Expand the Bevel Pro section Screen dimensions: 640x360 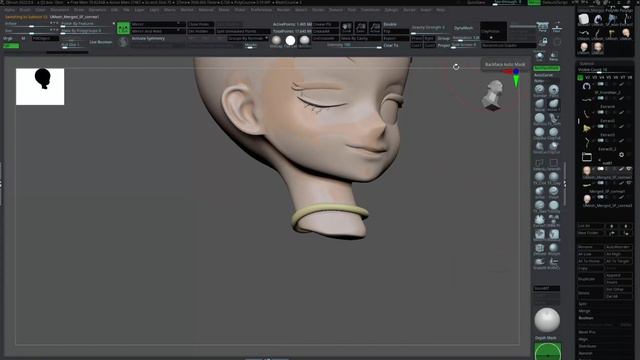point(587,332)
